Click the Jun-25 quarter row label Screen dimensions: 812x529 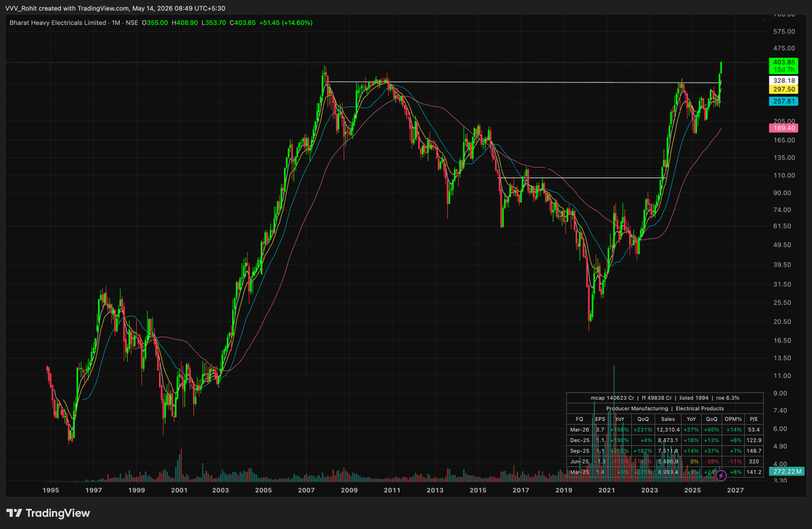pos(579,461)
